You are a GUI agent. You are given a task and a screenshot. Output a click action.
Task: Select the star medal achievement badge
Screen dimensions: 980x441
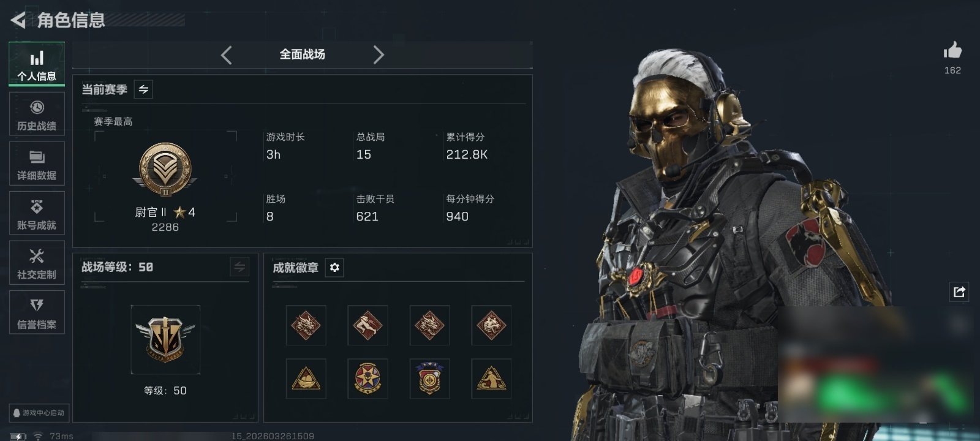coord(367,379)
